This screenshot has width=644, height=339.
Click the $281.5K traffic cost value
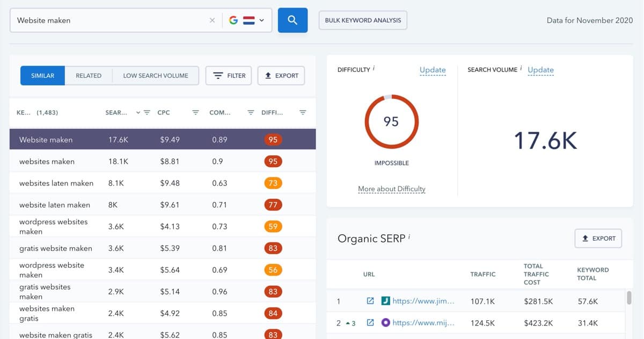pos(538,301)
